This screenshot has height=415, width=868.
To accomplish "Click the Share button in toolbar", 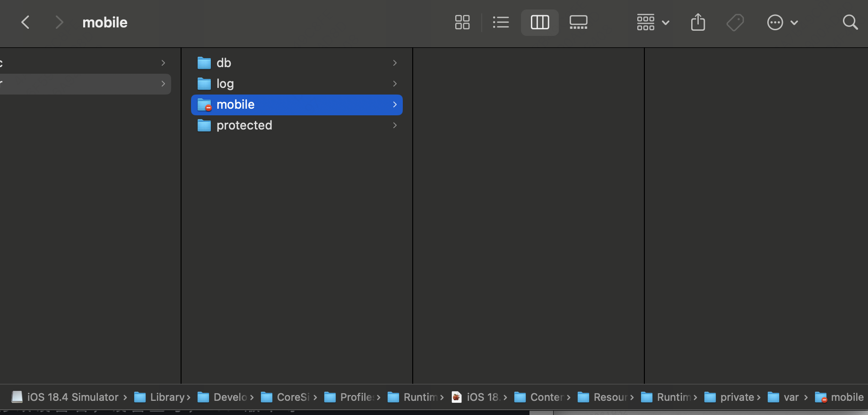I will pos(698,22).
